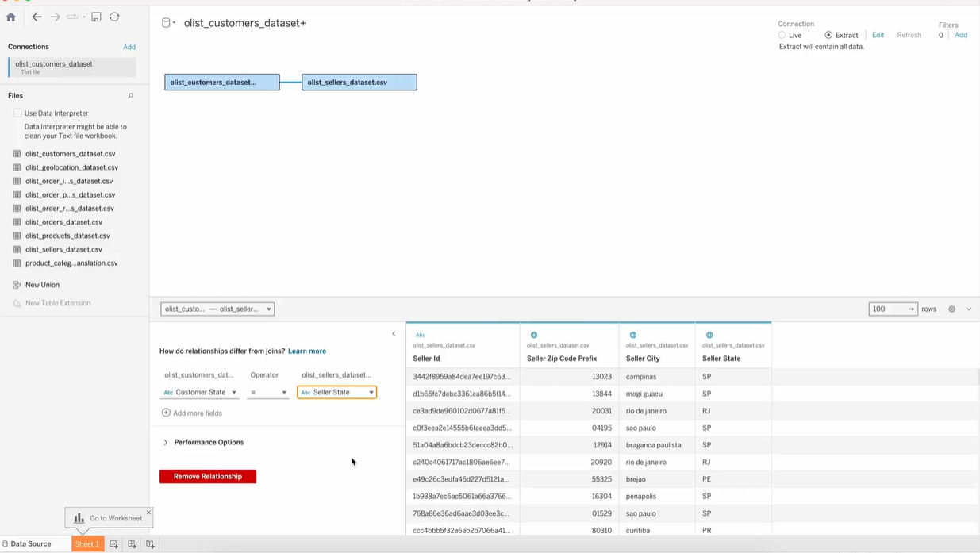The image size is (980, 553).
Task: Enable Use Data Interpreter checkbox
Action: 17,113
